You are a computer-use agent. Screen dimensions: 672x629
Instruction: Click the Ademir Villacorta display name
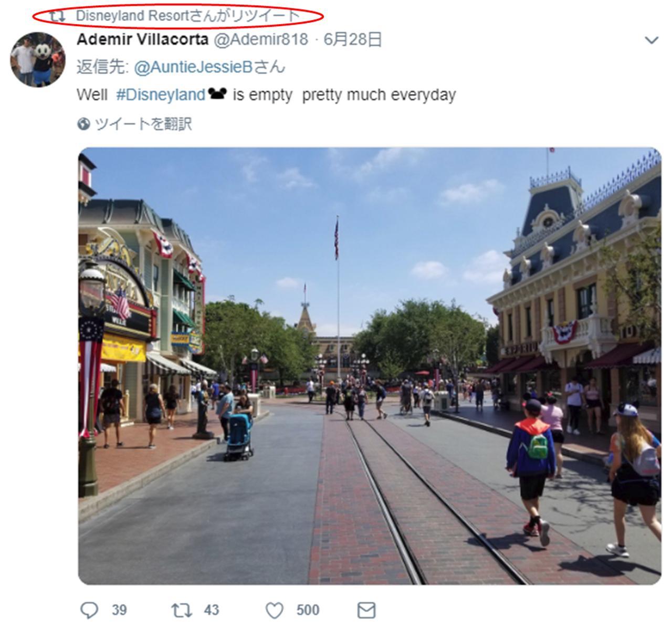pos(142,39)
